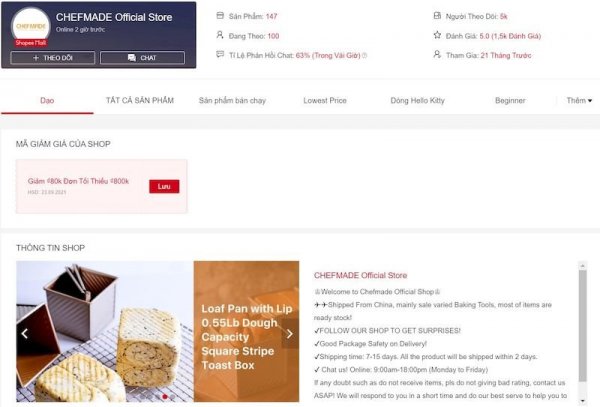Click the help question mark after chat response rate

pos(364,55)
